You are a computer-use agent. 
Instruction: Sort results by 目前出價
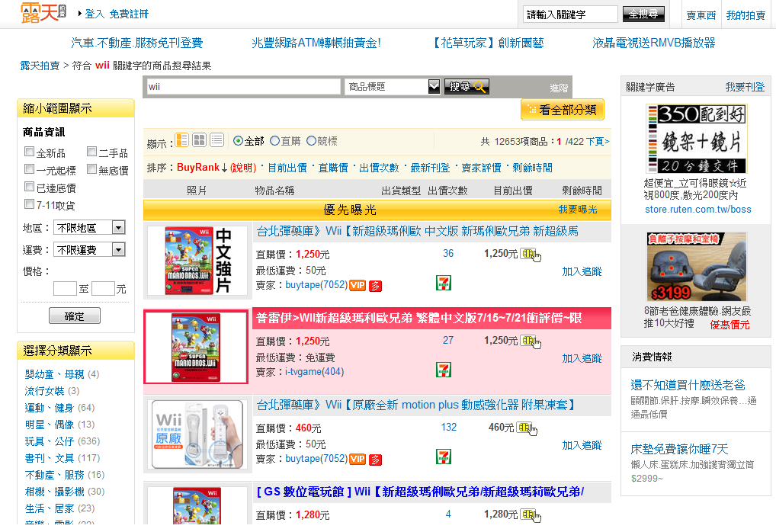pyautogui.click(x=287, y=168)
